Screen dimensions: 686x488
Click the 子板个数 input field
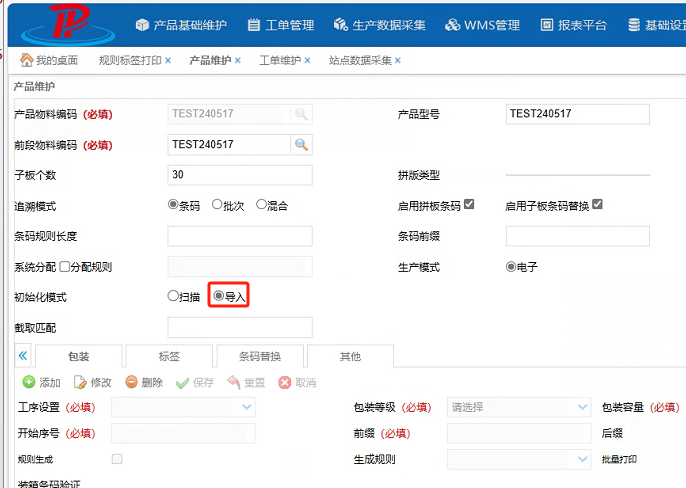point(240,175)
